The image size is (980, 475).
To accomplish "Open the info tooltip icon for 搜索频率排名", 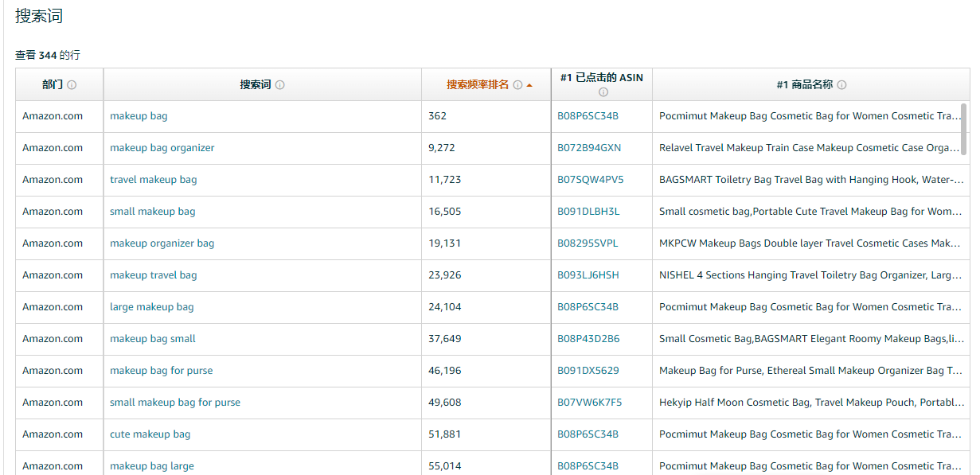I will click(517, 85).
